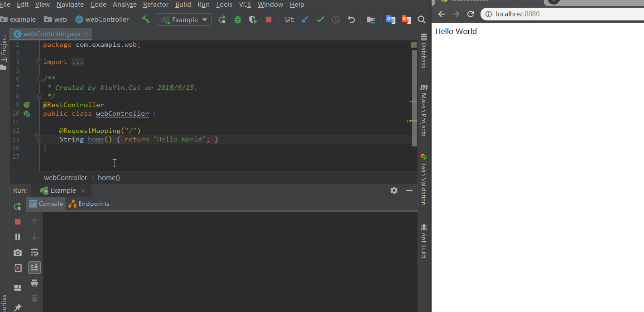This screenshot has height=312, width=644.
Task: Click the browser reload button
Action: [x=471, y=14]
